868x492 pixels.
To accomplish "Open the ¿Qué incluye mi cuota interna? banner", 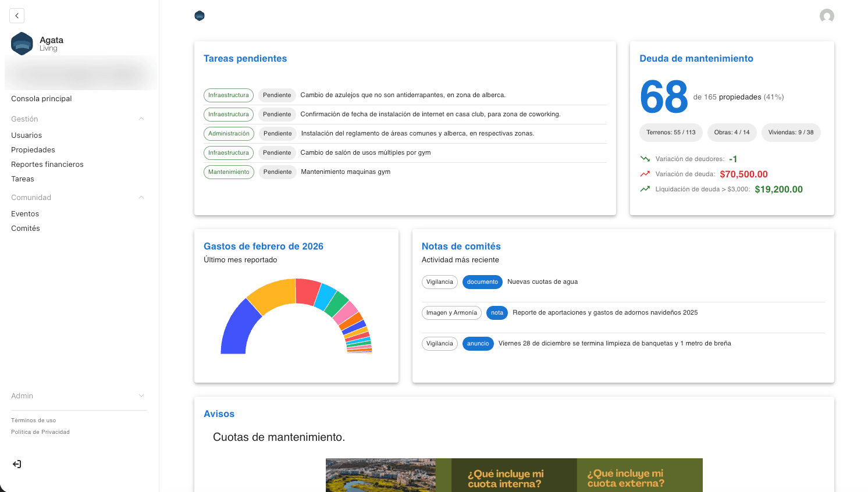I will pyautogui.click(x=506, y=477).
